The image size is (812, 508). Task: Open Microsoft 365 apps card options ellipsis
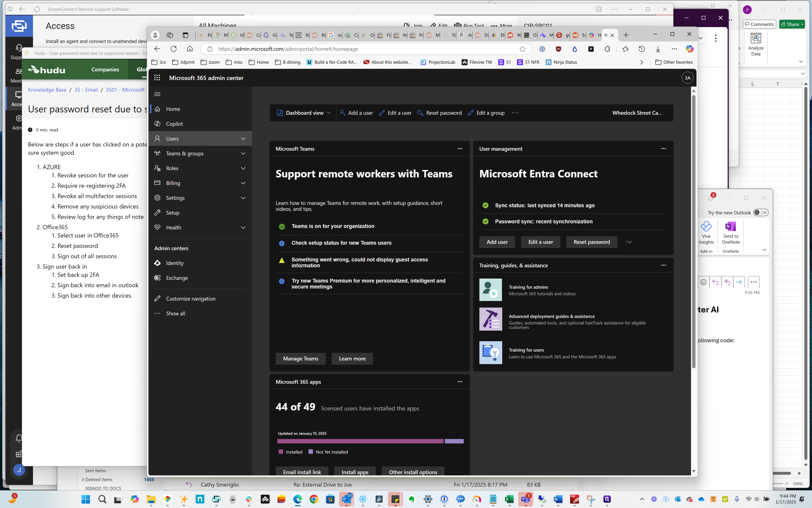[460, 382]
